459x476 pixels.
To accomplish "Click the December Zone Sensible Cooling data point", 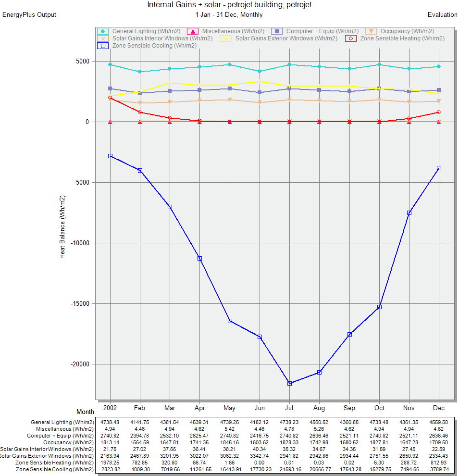I will 439,168.
